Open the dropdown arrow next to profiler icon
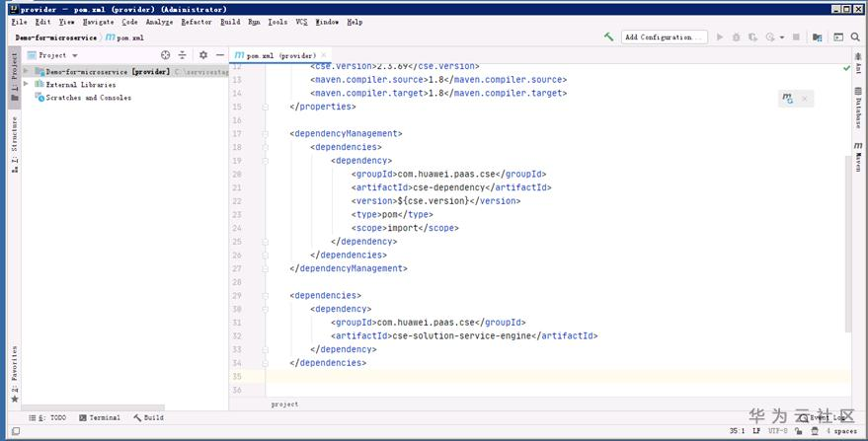Image resolution: width=868 pixels, height=441 pixels. tap(782, 37)
